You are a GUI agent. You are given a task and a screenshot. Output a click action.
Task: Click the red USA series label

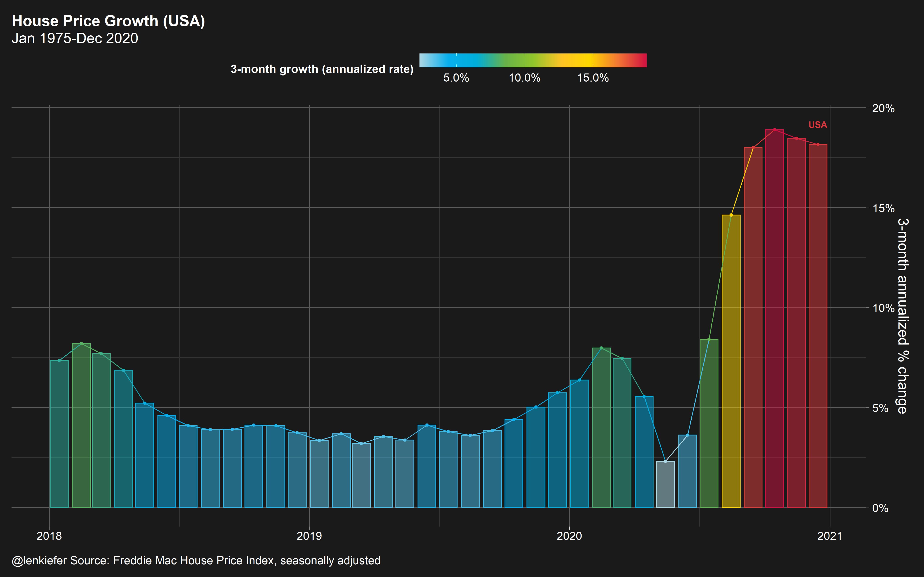(818, 125)
